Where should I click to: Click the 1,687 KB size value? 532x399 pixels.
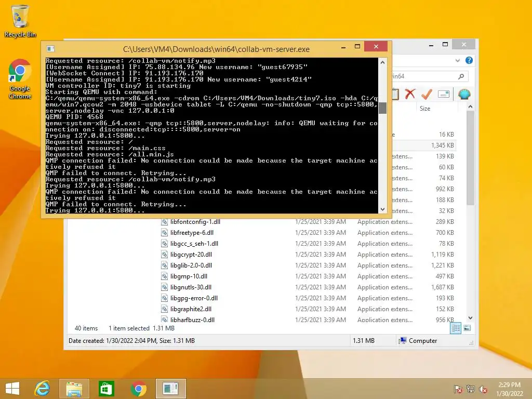[443, 287]
